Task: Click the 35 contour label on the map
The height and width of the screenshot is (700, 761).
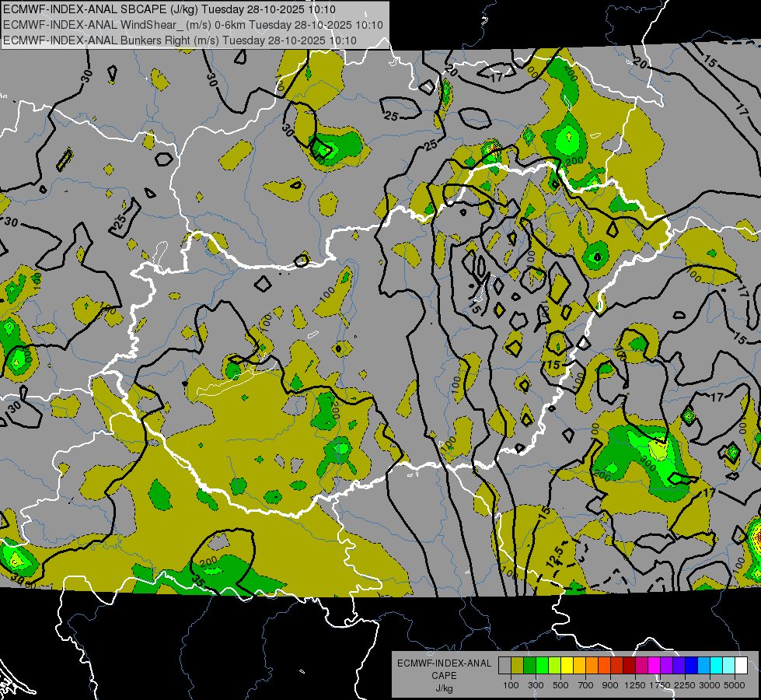Action: (x=198, y=580)
